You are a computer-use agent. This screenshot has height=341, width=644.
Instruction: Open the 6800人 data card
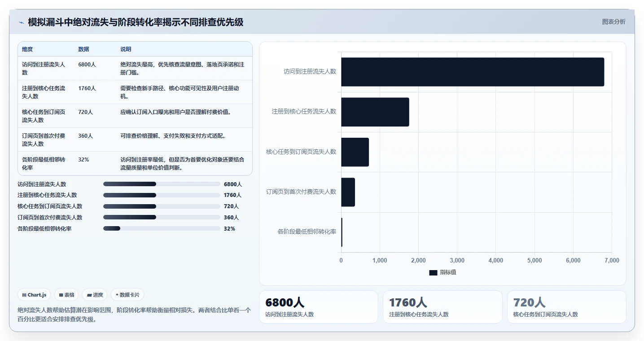[x=319, y=307]
